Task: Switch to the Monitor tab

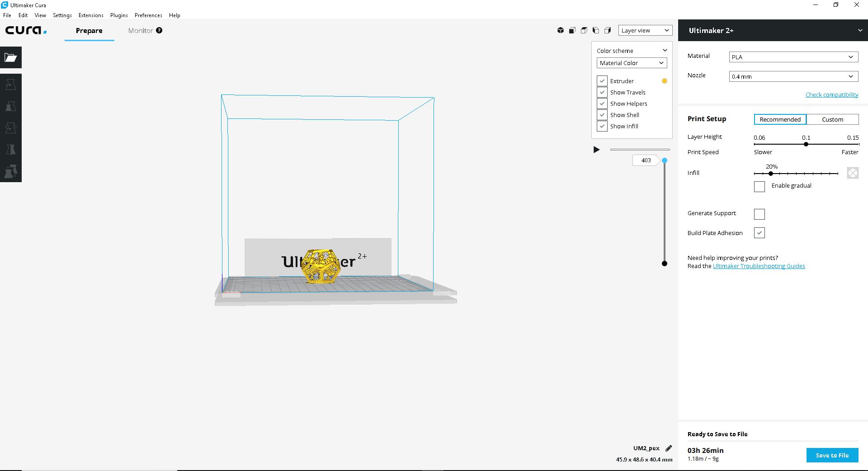Action: (x=141, y=30)
